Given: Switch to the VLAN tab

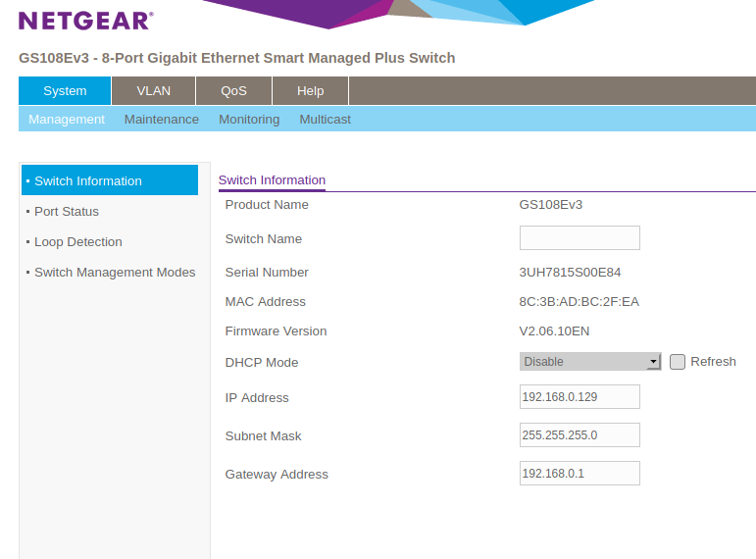Looking at the screenshot, I should [x=153, y=91].
